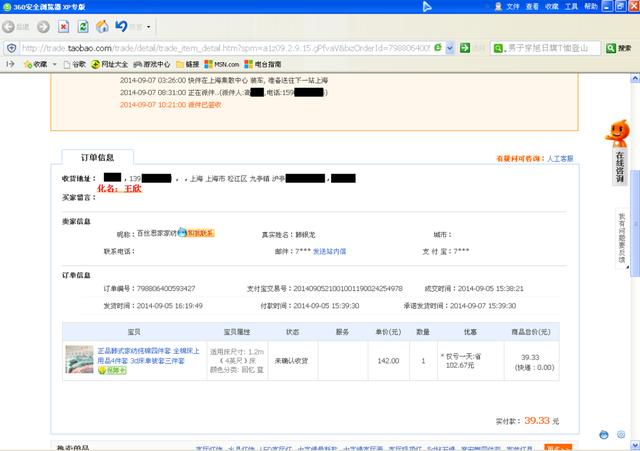Select the 订单信息 tab
Screen dimensions: 640x451
(97, 158)
